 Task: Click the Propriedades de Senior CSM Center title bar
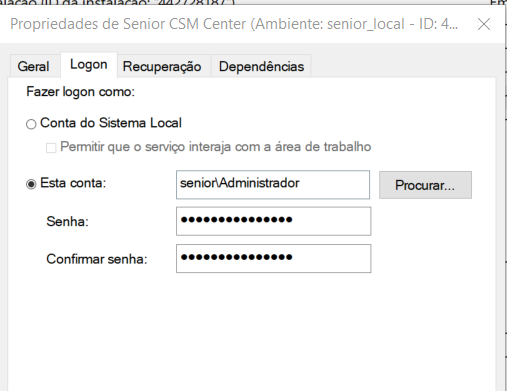click(x=234, y=24)
